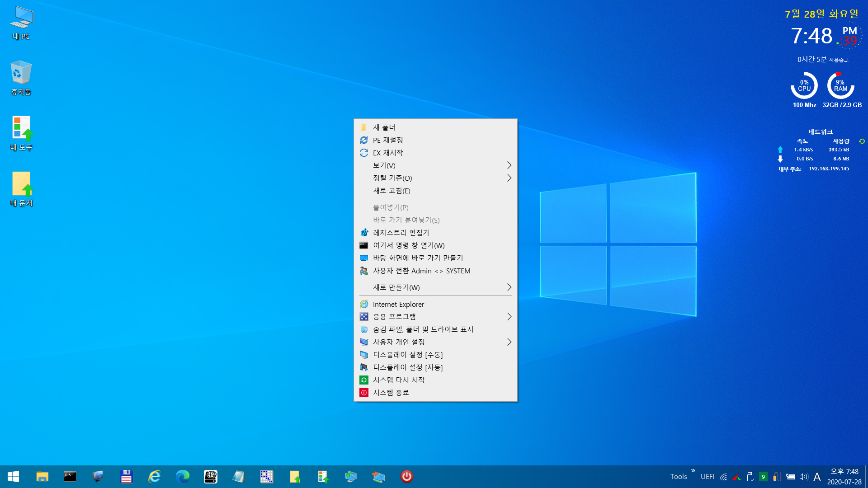Click the battery power tray icon

790,477
